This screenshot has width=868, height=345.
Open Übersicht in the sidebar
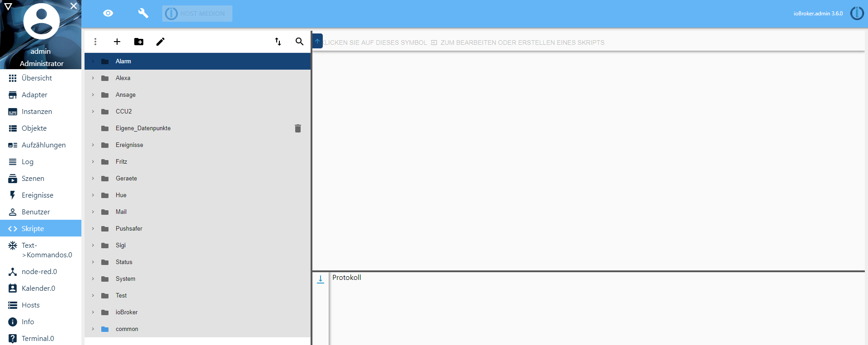click(x=41, y=78)
